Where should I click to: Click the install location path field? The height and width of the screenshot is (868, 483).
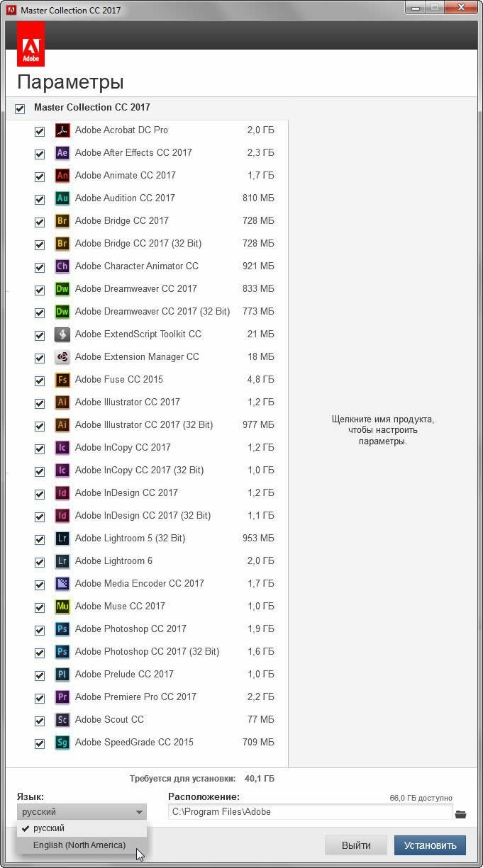(310, 812)
